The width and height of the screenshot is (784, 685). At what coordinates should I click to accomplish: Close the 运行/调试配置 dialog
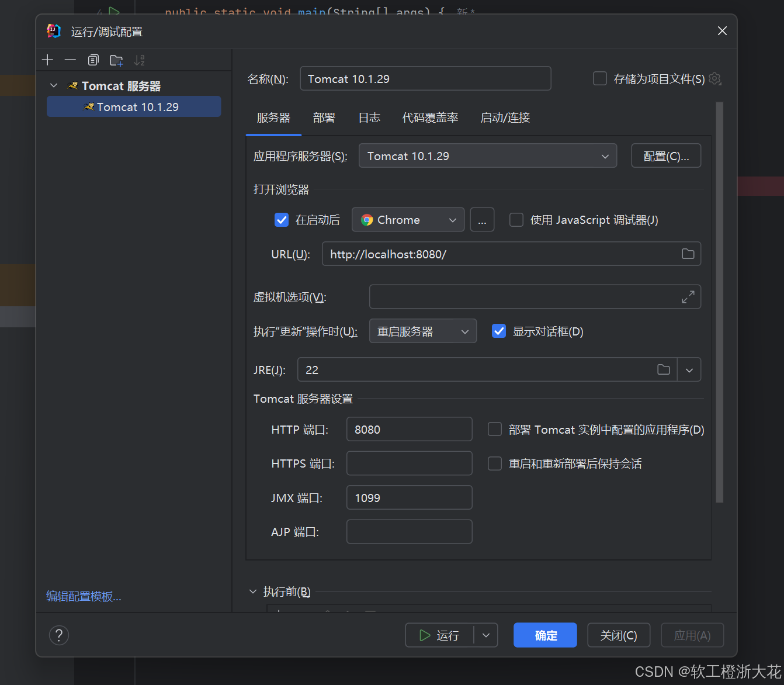(722, 31)
